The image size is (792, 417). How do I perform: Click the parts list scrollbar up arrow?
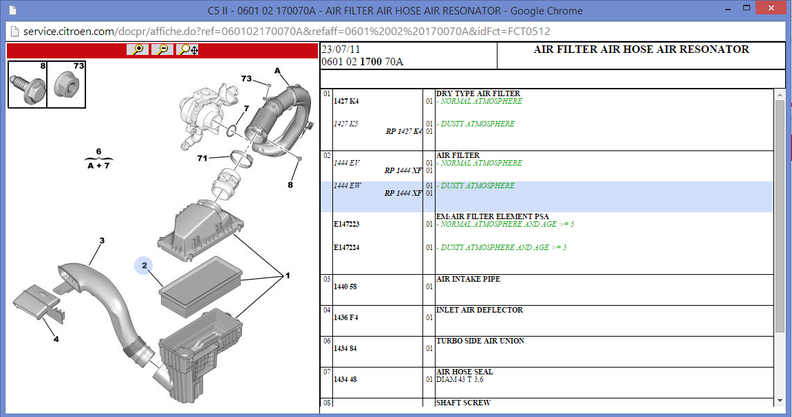(780, 94)
